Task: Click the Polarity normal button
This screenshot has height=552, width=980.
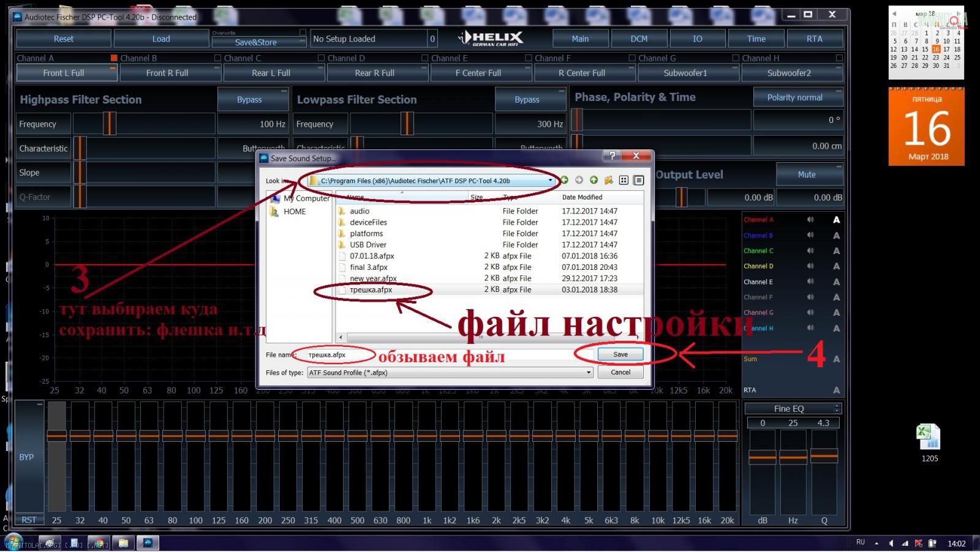Action: click(x=798, y=97)
